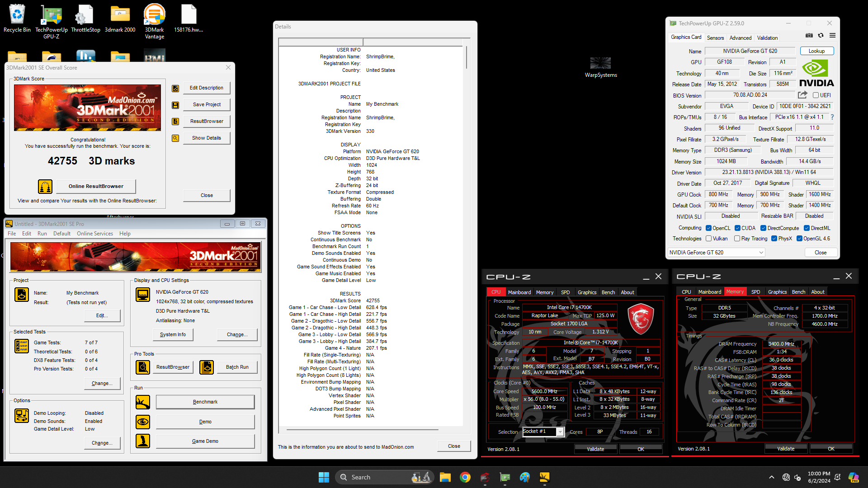Screen dimensions: 868x488
Task: Click the BIOS export share icon in GPU-Z
Action: tap(802, 95)
